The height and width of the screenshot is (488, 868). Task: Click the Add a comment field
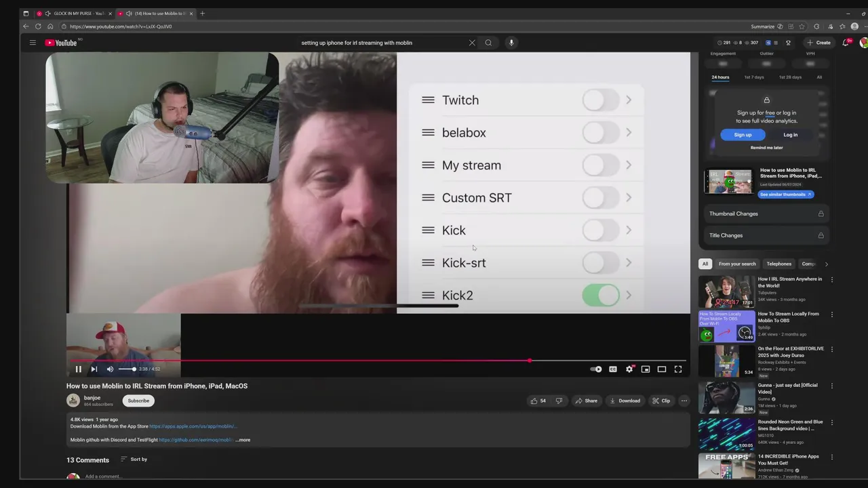104,476
